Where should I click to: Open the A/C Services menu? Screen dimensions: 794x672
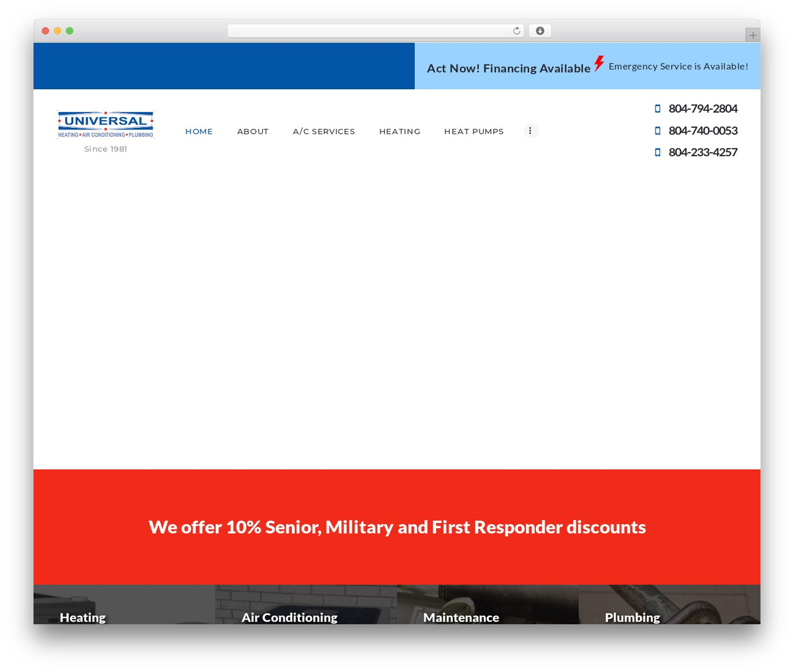pyautogui.click(x=324, y=131)
